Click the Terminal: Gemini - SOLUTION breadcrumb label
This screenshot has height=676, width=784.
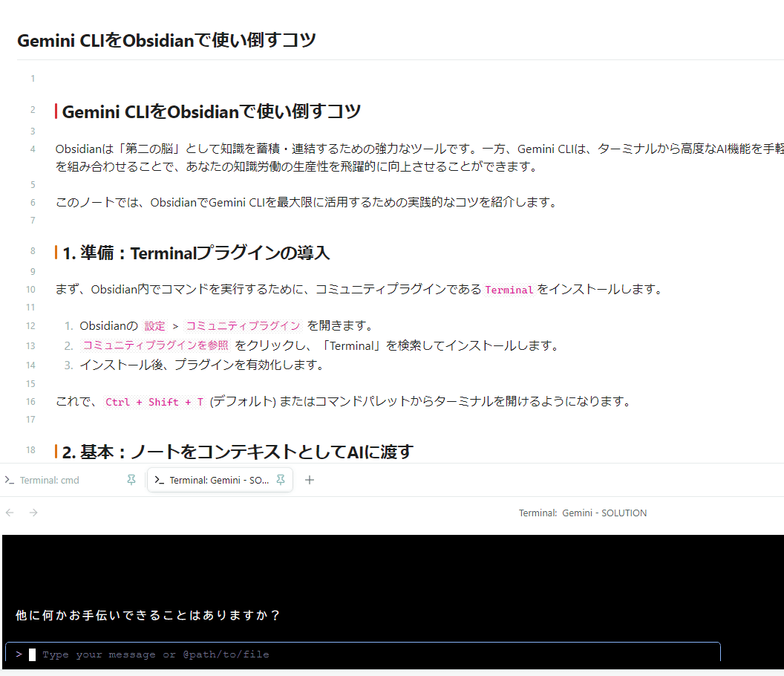tap(582, 513)
